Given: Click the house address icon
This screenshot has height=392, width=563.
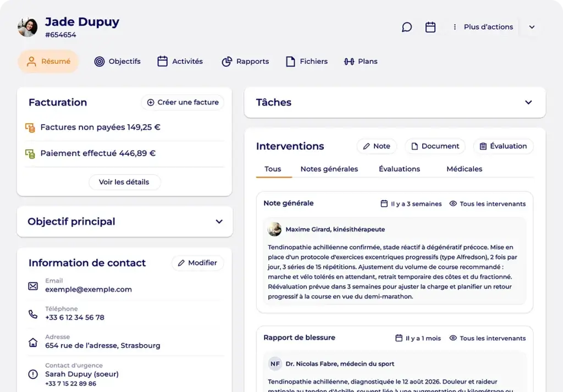Looking at the screenshot, I should (x=33, y=342).
